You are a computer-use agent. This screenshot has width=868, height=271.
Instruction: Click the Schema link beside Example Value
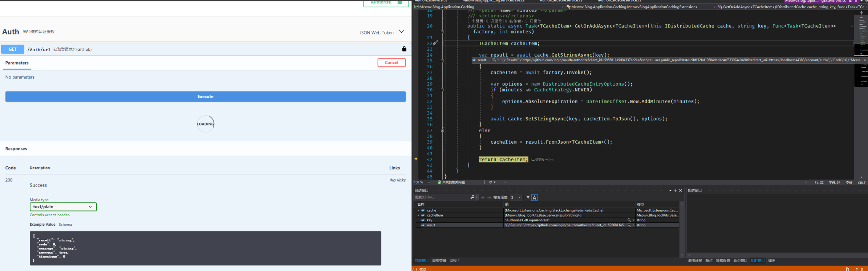click(65, 225)
